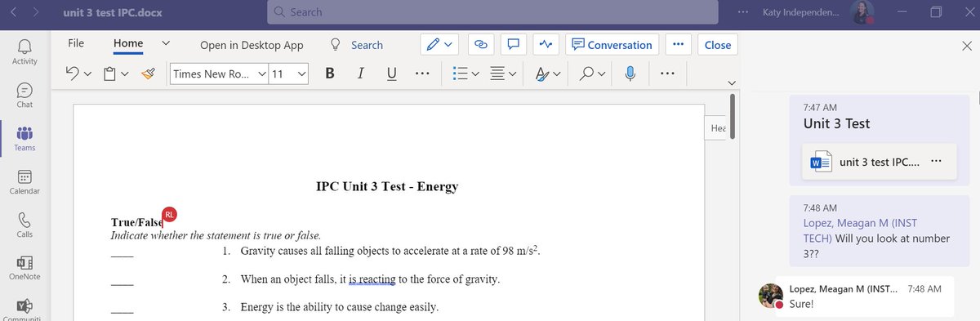Open unit 3 test IPC attachment
The width and height of the screenshot is (980, 321).
click(x=878, y=162)
